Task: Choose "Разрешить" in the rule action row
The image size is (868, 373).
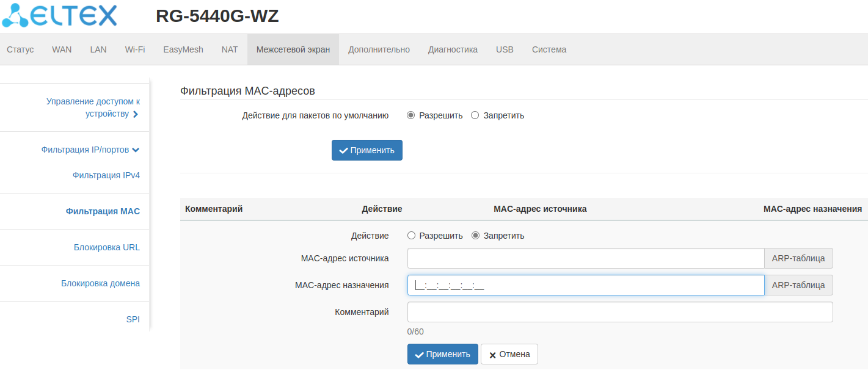Action: 411,236
